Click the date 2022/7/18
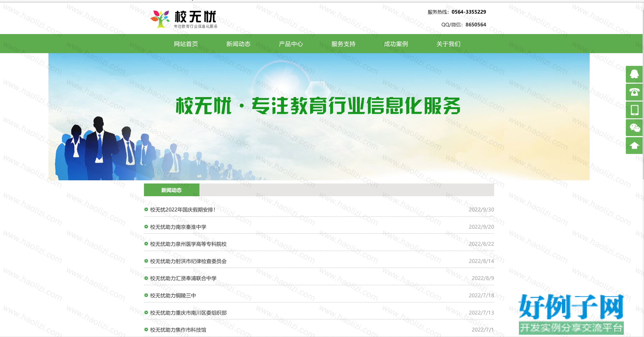 (481, 295)
